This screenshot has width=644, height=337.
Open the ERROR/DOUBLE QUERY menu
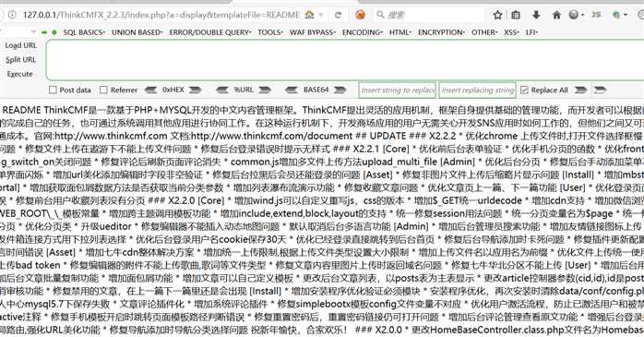pyautogui.click(x=209, y=32)
